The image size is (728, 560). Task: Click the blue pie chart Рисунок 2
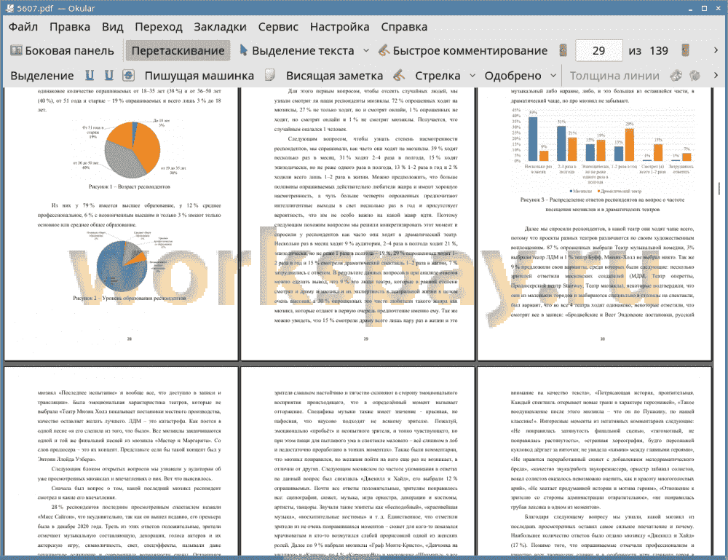[x=122, y=266]
